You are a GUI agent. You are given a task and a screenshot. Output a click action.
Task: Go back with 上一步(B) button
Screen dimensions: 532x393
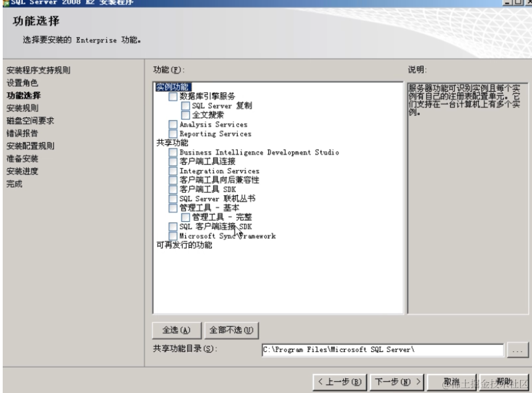pyautogui.click(x=340, y=382)
